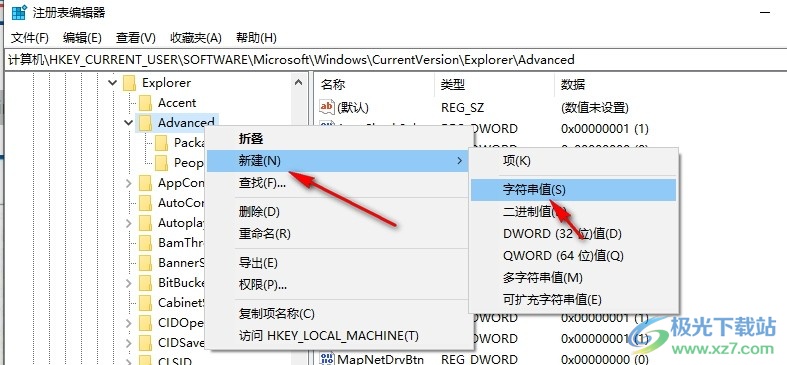Open the 编辑(E) menu
This screenshot has height=365, width=787.
[82, 38]
